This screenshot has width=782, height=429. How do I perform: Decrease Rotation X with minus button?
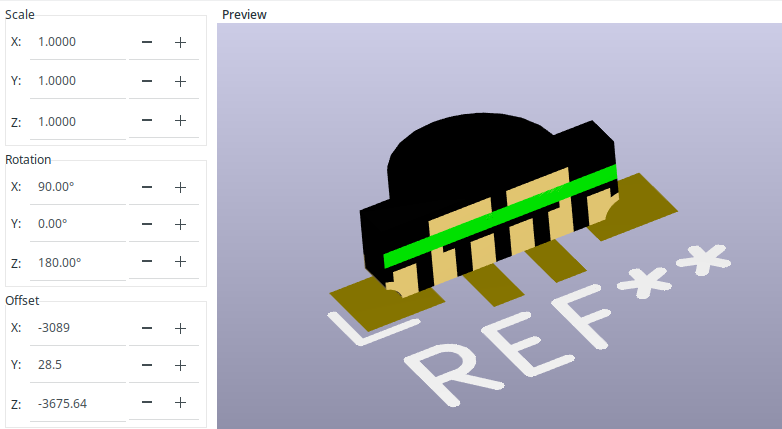(x=147, y=187)
